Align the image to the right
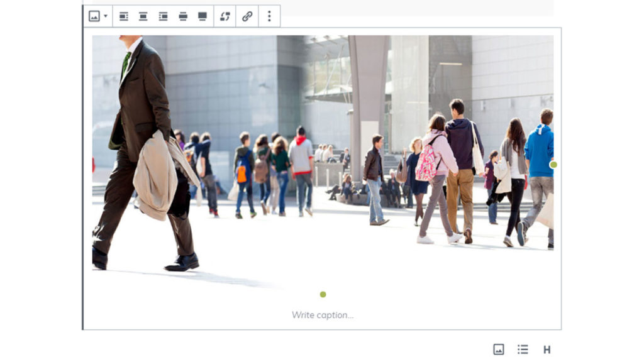Screen dimensions: 644x362 click(x=163, y=16)
